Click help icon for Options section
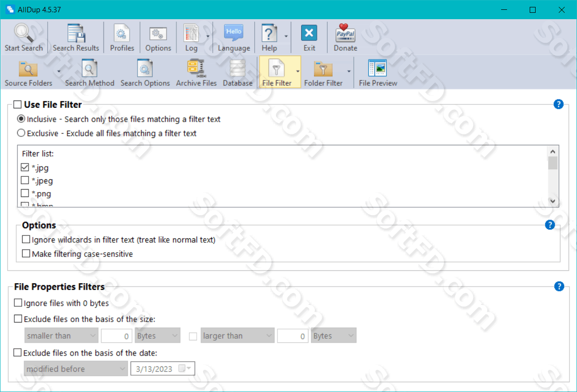Screen dimensions: 577x392 550,225
